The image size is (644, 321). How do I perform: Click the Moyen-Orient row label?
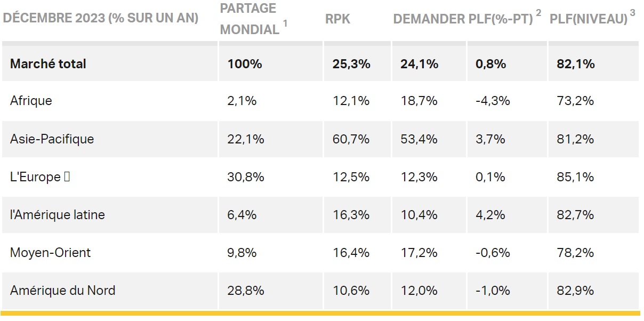[50, 252]
